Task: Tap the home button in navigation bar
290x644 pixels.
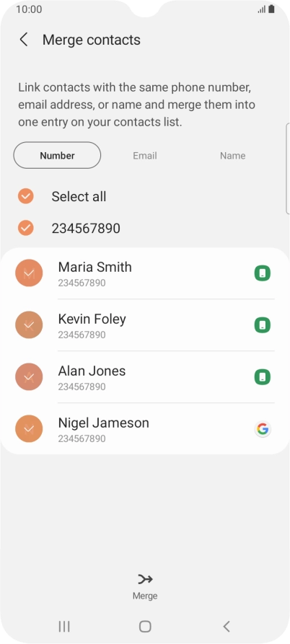Action: tap(145, 627)
